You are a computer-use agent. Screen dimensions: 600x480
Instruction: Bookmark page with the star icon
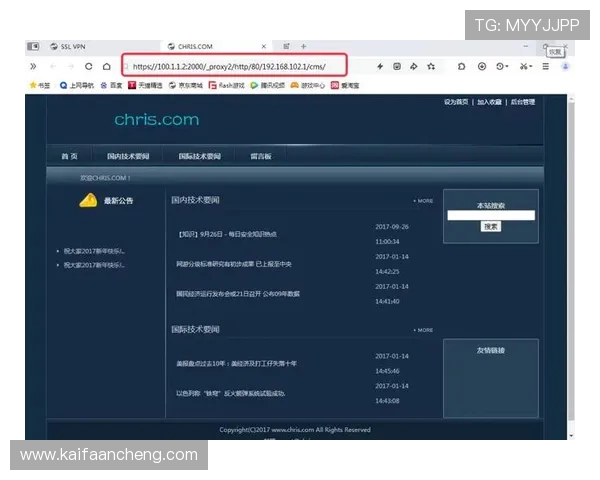(x=431, y=67)
